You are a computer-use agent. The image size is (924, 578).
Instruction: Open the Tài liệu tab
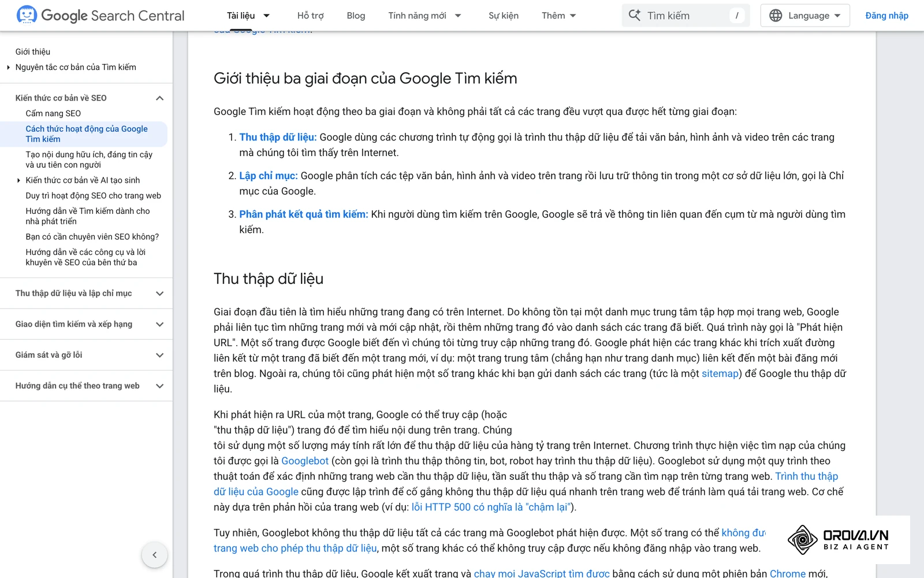[x=241, y=16]
